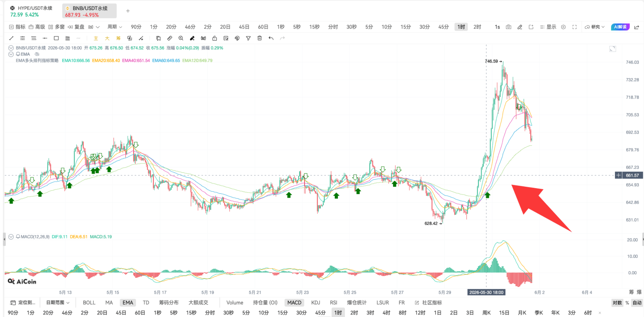This screenshot has height=317, width=644.
Task: Select the highlighter brush tool
Action: coord(192,38)
